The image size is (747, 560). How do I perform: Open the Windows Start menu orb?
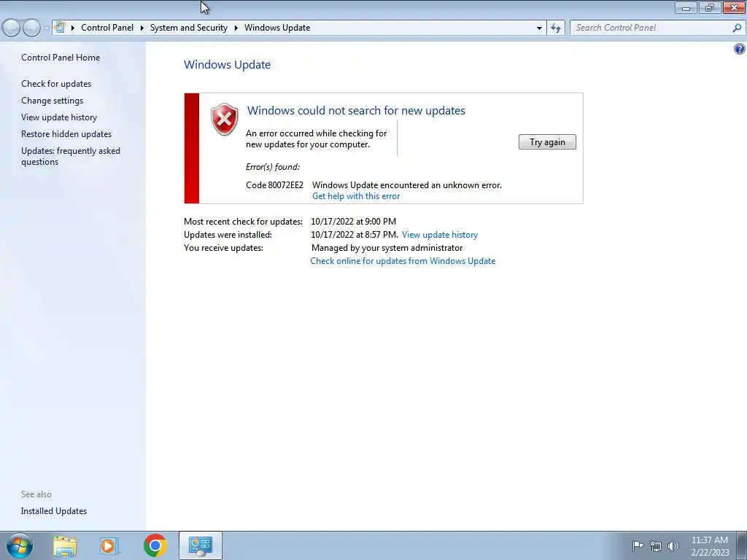[20, 545]
